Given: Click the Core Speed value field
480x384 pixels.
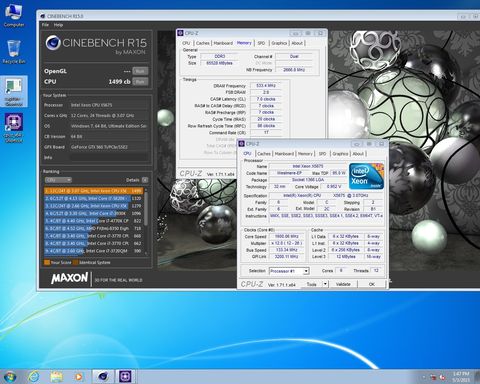Looking at the screenshot, I should click(287, 236).
